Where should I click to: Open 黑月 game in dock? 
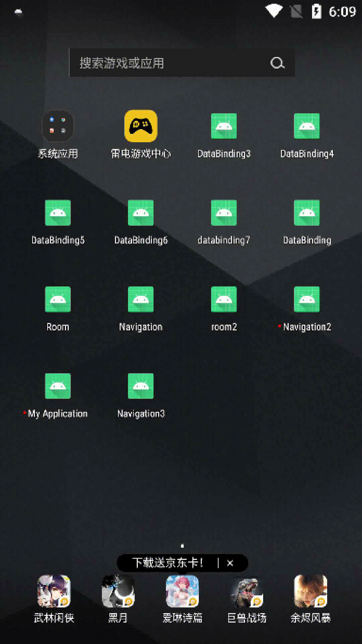(118, 591)
